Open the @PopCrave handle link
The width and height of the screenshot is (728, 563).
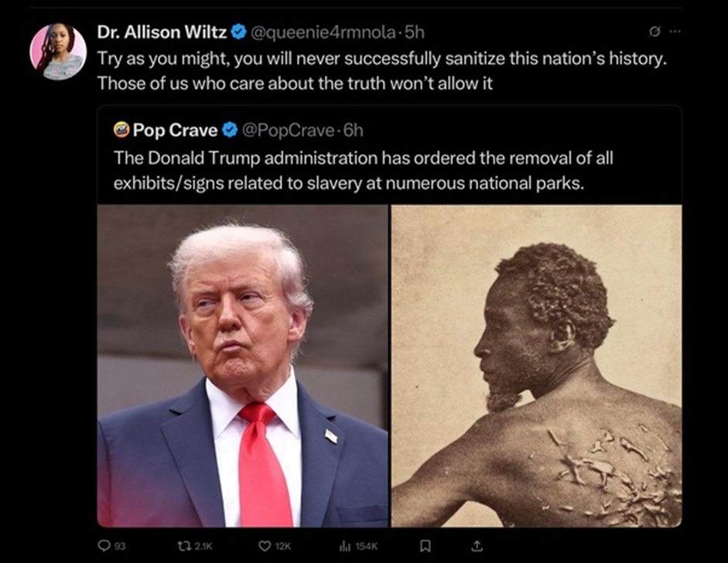pos(287,131)
